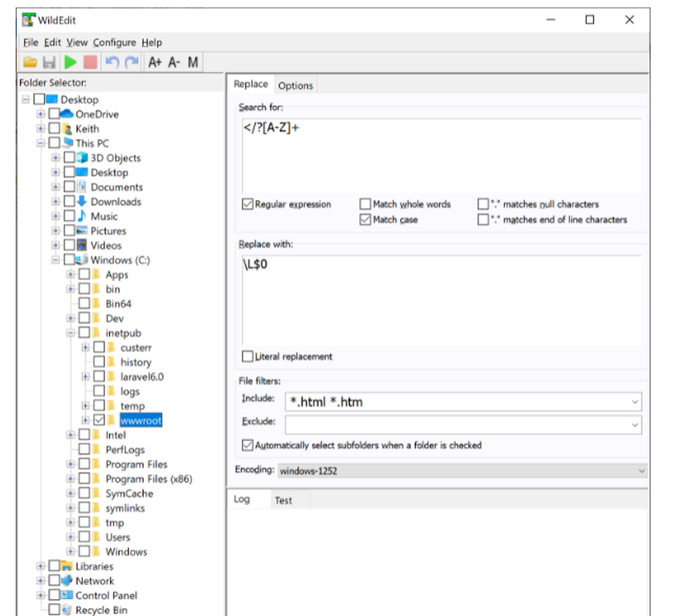Check the Literal replacement checkbox
Image resolution: width=680 pixels, height=616 pixels.
pyautogui.click(x=248, y=356)
